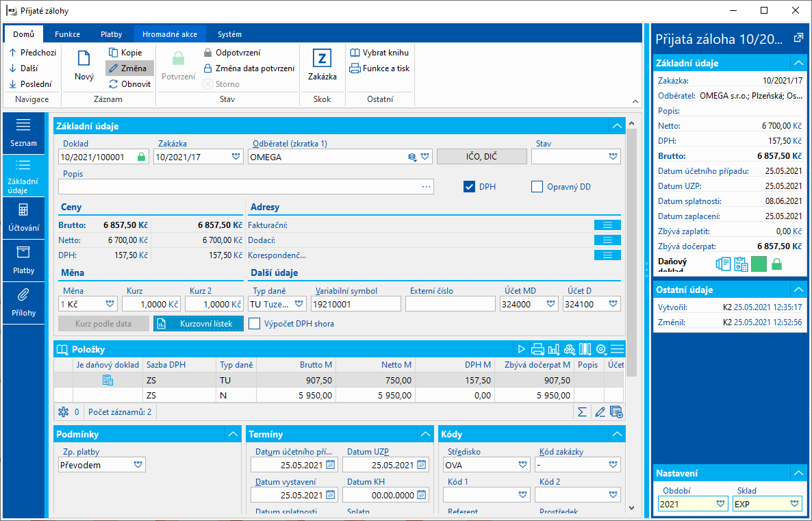Click the settings gear in the Položky header
812x521 pixels.
[x=600, y=350]
